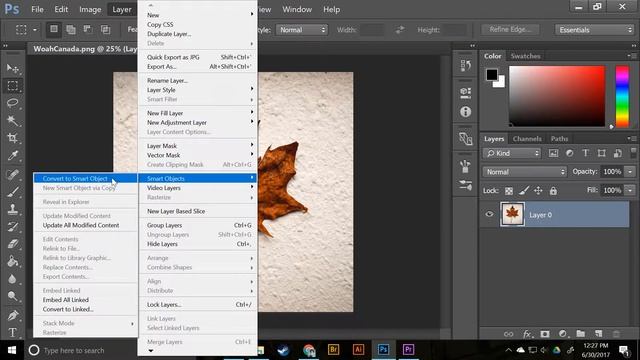The height and width of the screenshot is (360, 640).
Task: Create new adjustment layer icon
Action: pos(562,334)
